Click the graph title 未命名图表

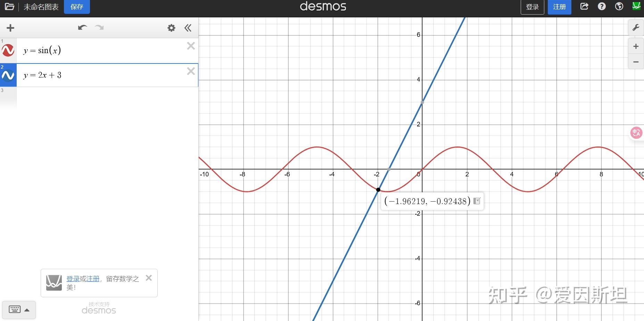point(41,7)
